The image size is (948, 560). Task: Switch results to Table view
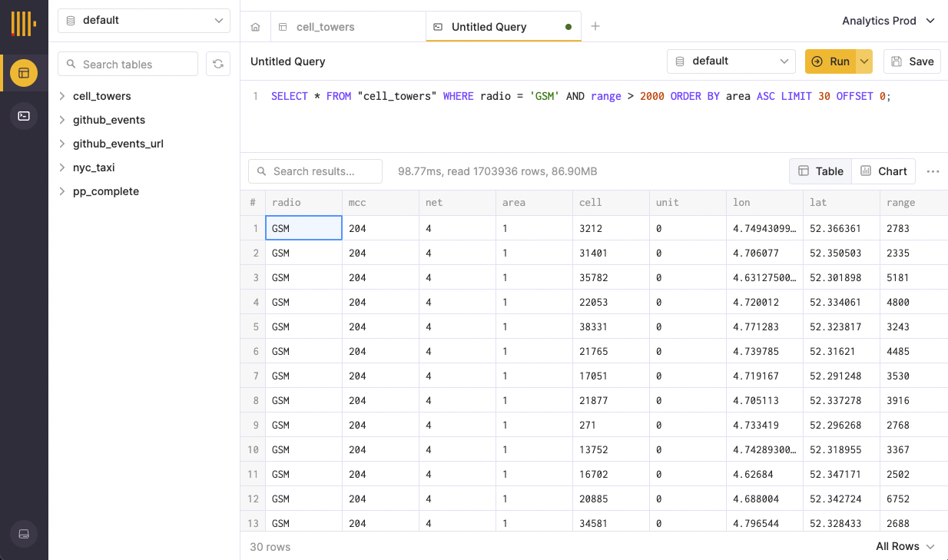(x=820, y=171)
